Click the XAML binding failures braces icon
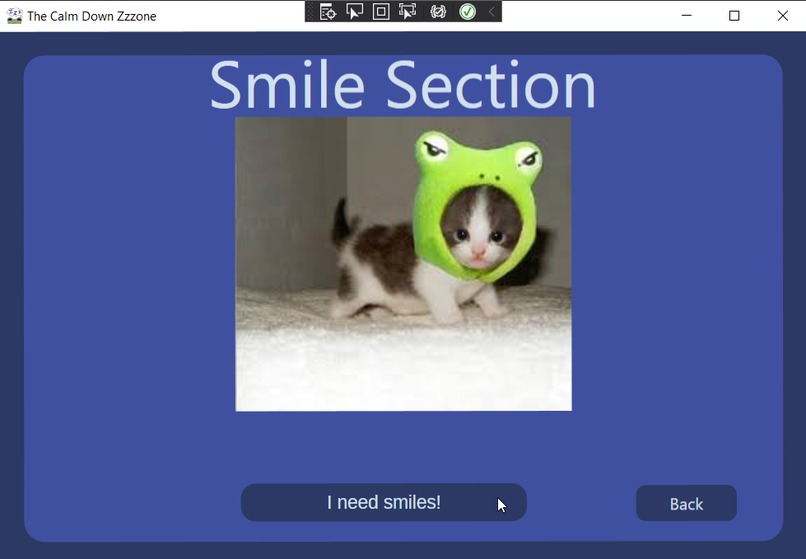806x559 pixels. [x=438, y=11]
